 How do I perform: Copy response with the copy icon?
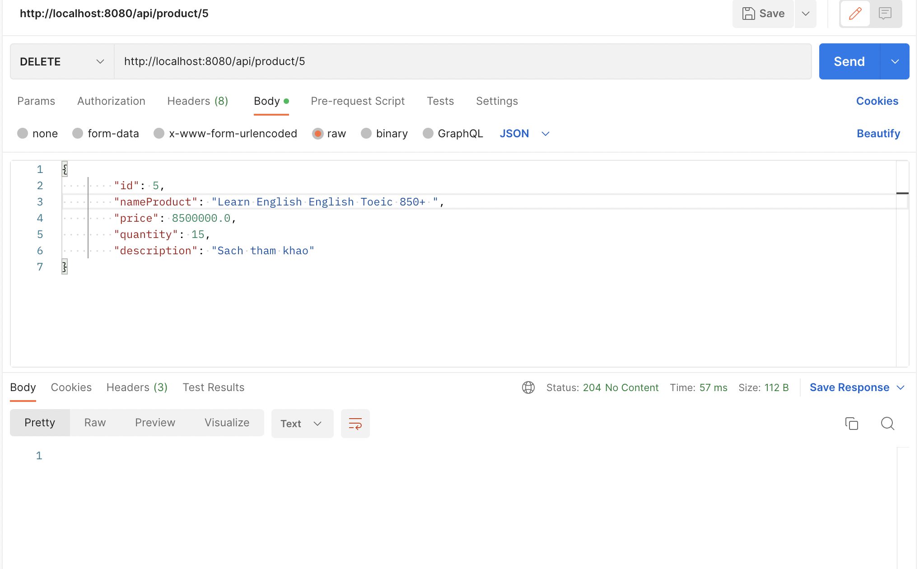point(851,424)
